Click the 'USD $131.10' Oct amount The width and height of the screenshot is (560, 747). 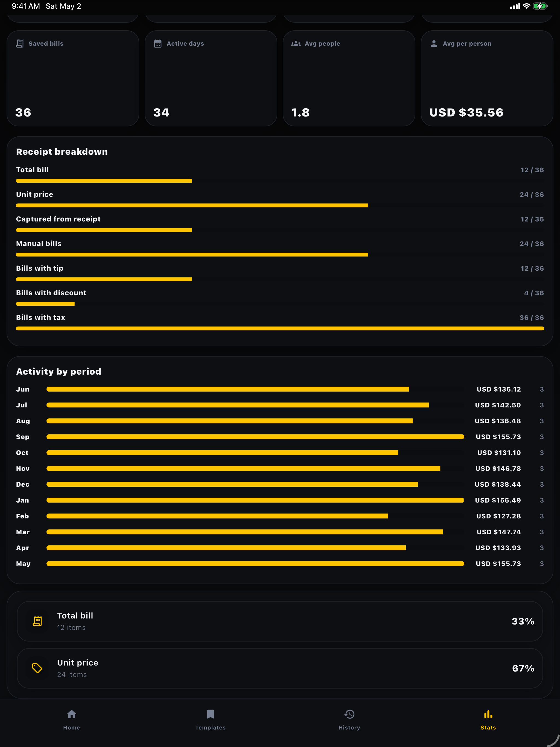[x=499, y=453]
